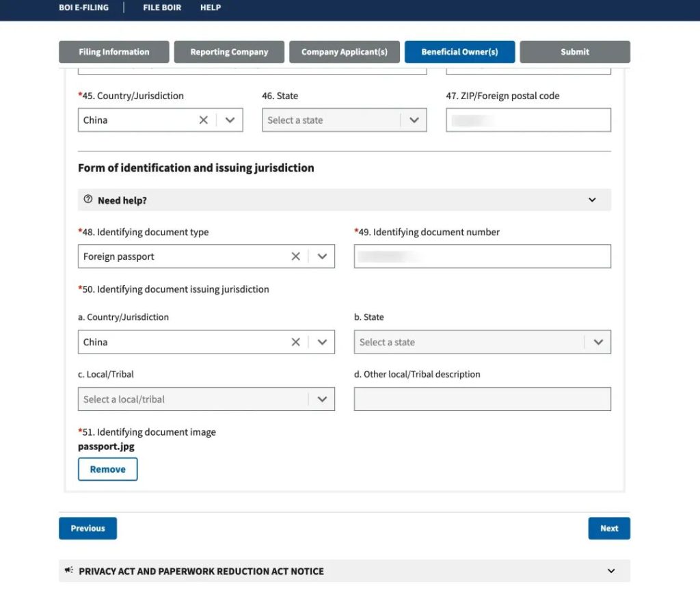Screen dimensions: 700x597
Task: Go to the Reporting Company tab
Action: point(229,52)
